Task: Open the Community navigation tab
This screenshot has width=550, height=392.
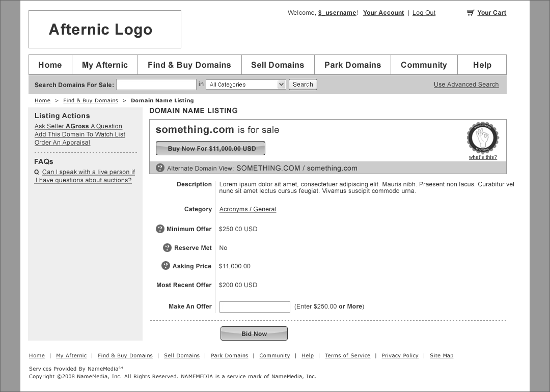Action: point(424,65)
